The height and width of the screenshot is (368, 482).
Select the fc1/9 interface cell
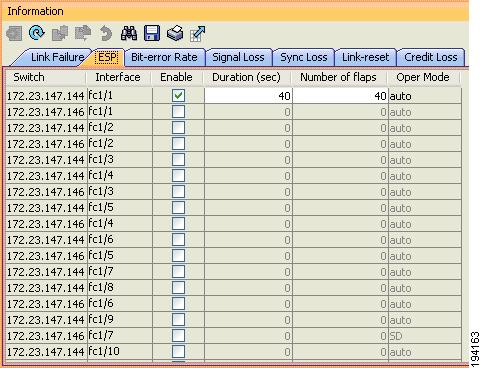(x=120, y=320)
